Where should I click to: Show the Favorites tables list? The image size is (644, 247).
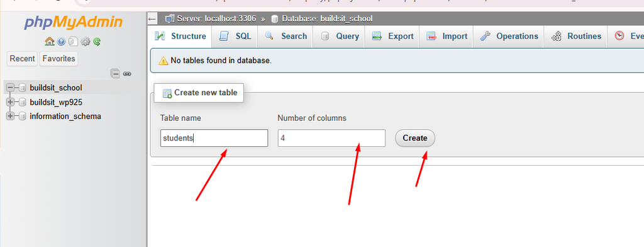[x=58, y=59]
